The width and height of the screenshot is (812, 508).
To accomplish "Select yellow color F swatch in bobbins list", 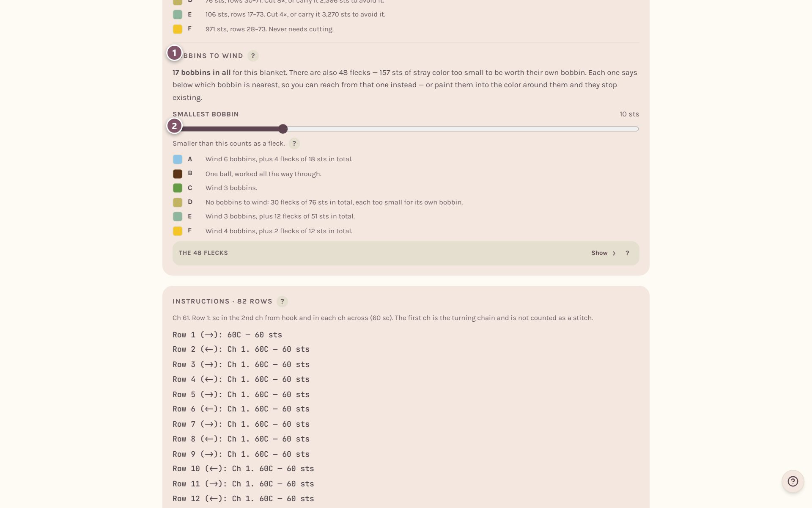I will click(x=178, y=231).
